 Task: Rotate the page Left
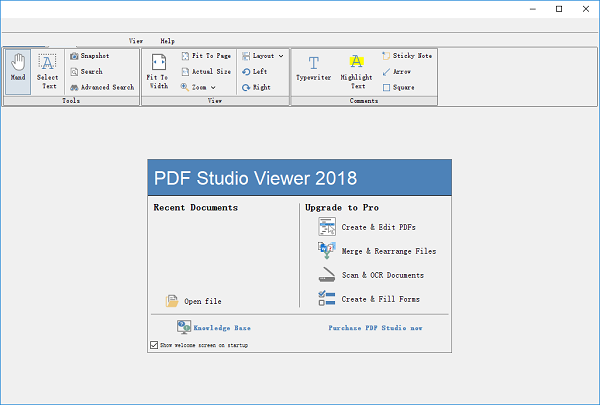point(255,72)
